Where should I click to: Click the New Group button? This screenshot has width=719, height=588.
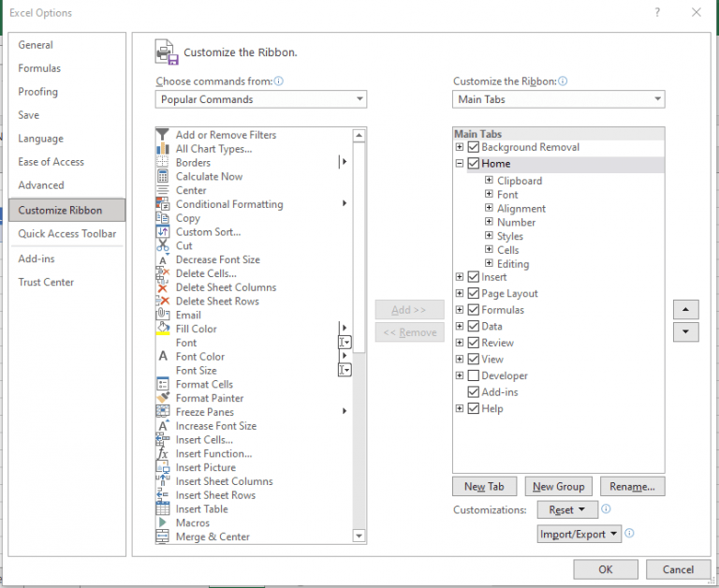pyautogui.click(x=559, y=487)
